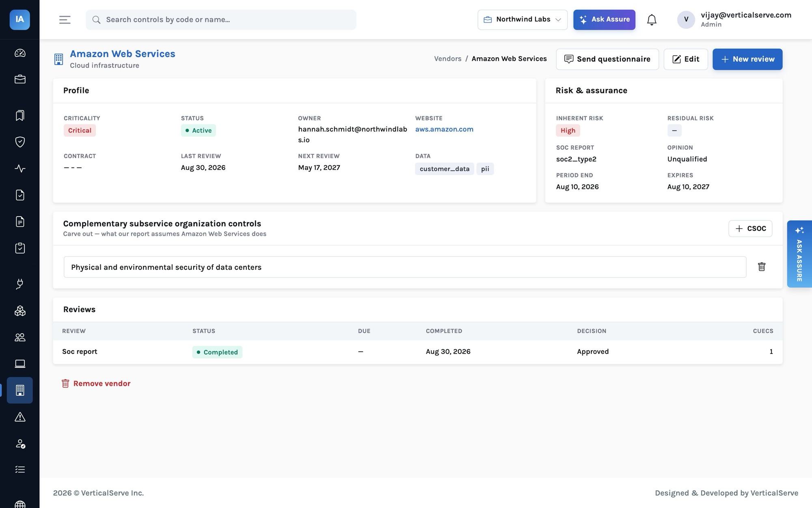812x508 pixels.
Task: Click Send questionnaire button
Action: [x=607, y=59]
